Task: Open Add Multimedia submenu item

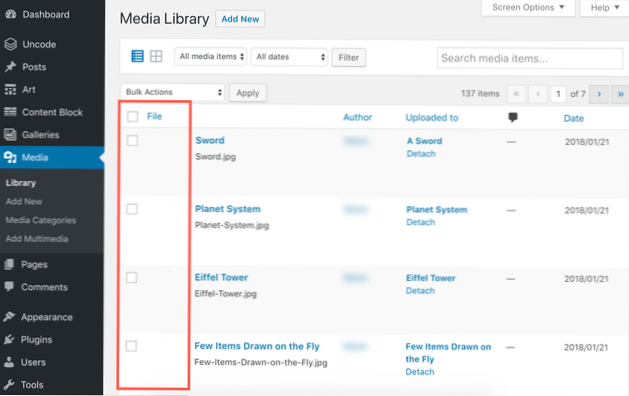Action: pos(37,239)
